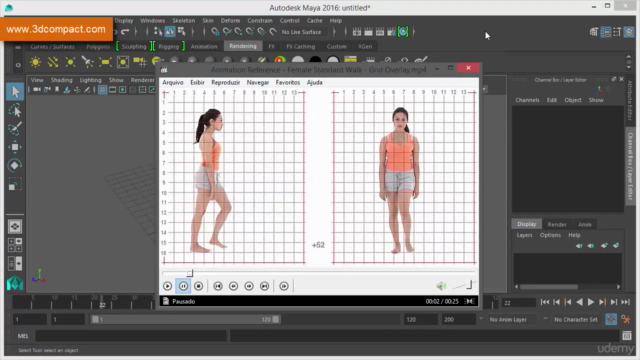Open the shelf options menu button
Screen dimensions: 640x360
[x=18, y=64]
